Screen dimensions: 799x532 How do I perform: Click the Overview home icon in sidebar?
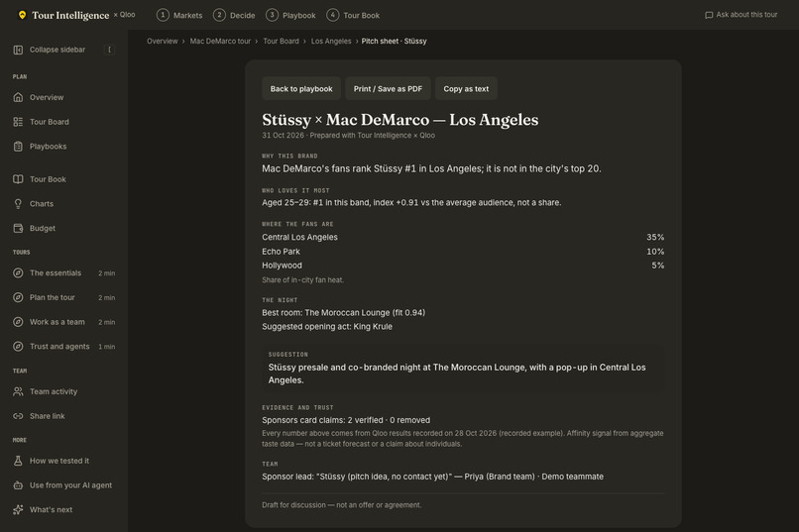coord(18,97)
